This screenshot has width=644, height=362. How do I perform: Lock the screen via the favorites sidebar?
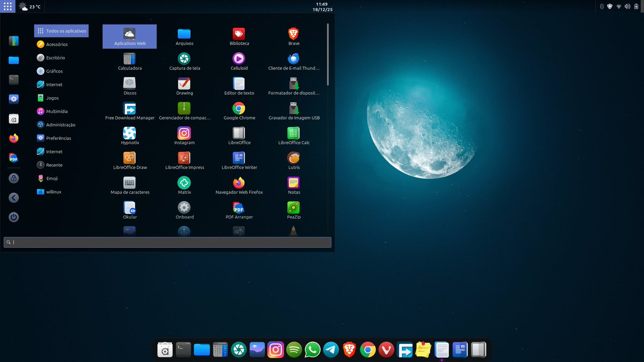[14, 178]
